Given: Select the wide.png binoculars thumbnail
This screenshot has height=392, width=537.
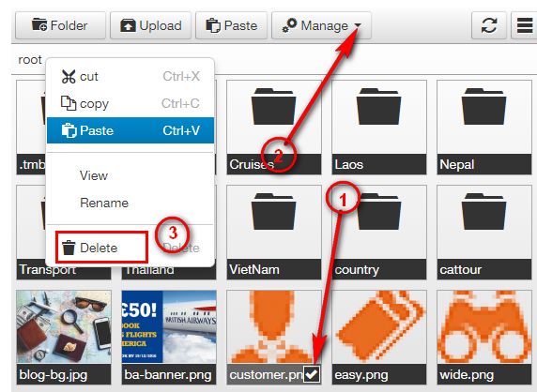Looking at the screenshot, I should point(484,327).
